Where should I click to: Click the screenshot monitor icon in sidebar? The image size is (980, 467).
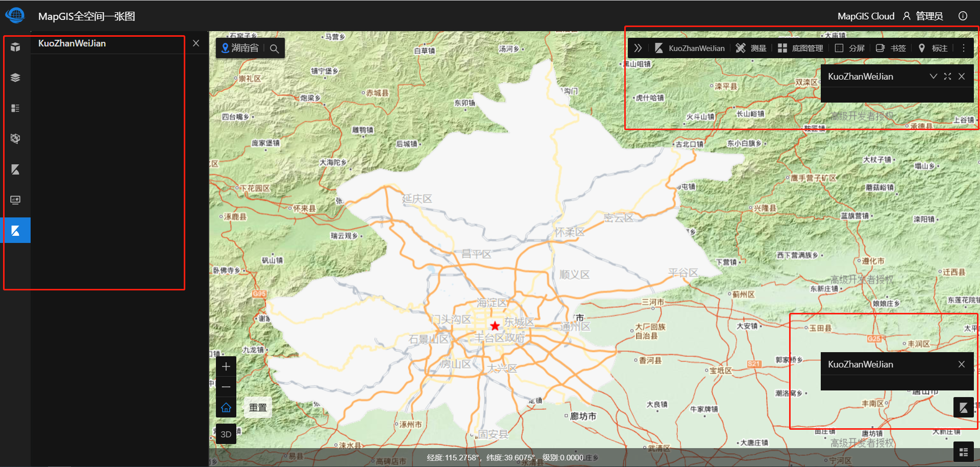point(15,200)
